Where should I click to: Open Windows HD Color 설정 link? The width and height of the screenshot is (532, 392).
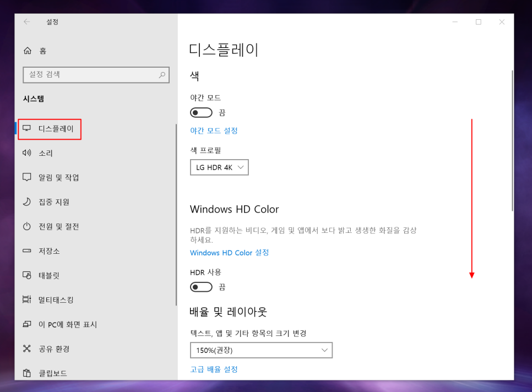point(229,253)
